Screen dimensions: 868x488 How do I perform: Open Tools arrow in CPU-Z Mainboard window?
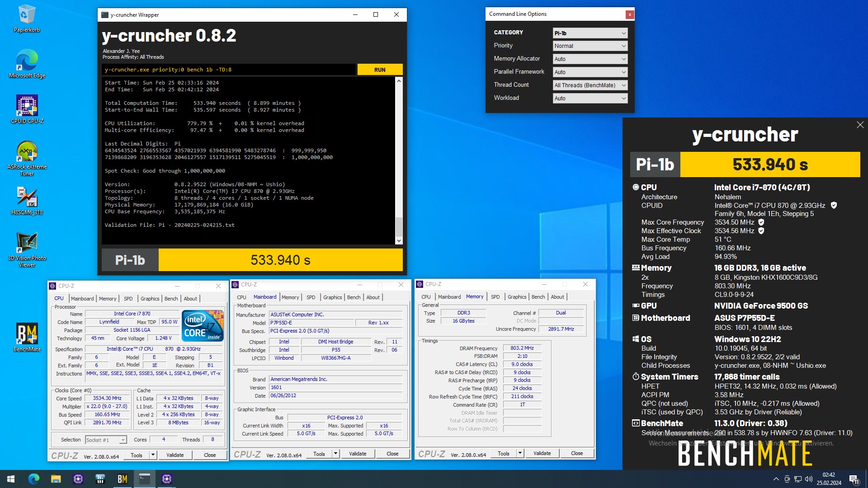tap(336, 454)
